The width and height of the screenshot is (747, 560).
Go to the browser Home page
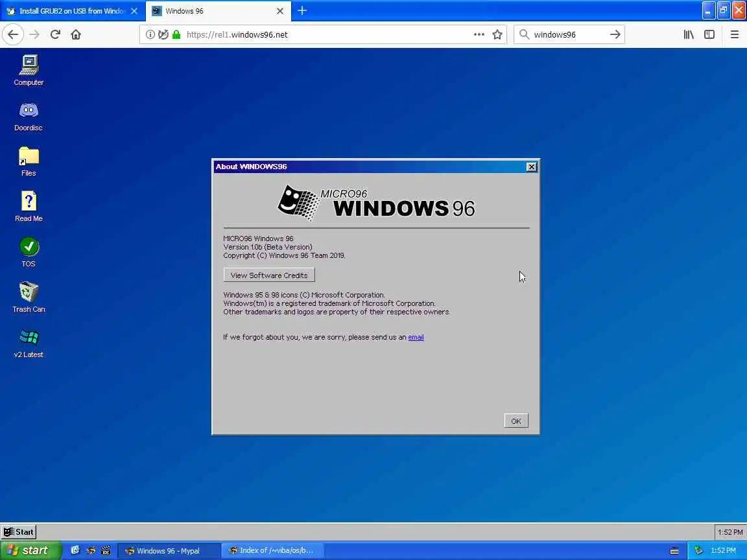coord(76,34)
